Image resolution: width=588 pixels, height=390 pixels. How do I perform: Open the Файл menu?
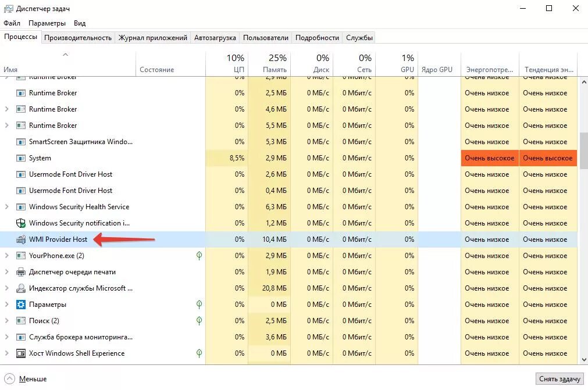point(12,23)
